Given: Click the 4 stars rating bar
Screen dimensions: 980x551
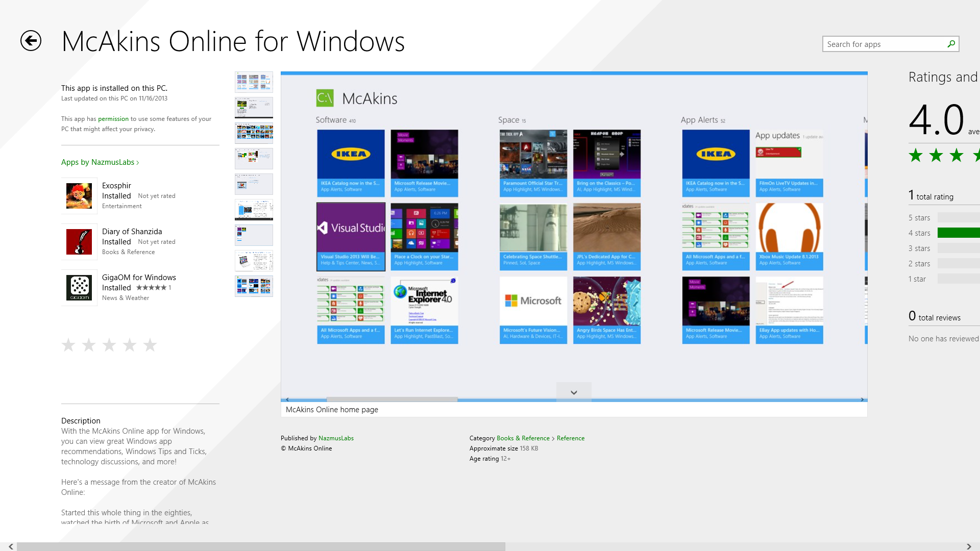Looking at the screenshot, I should click(x=958, y=233).
